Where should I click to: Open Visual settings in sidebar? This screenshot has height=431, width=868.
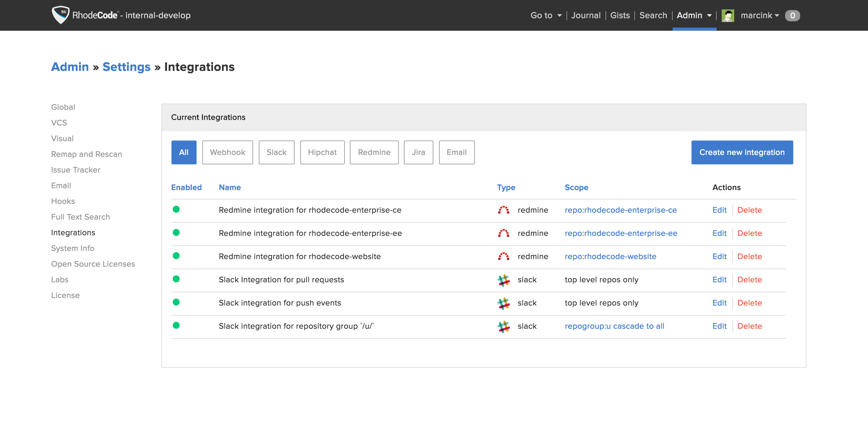pos(62,139)
